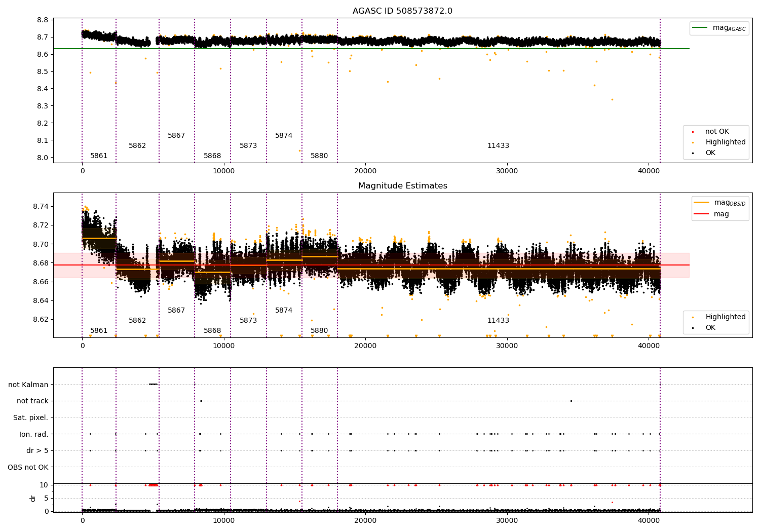Image resolution: width=760 pixels, height=532 pixels.
Task: Click observation label 5868 in AGASC ID plot
Action: click(x=212, y=156)
